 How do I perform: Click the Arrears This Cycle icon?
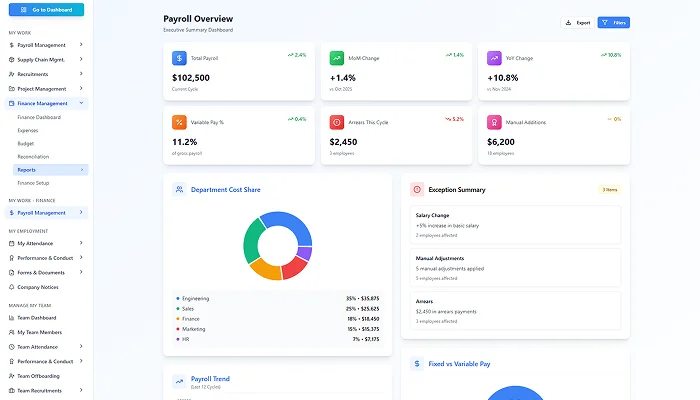coord(337,122)
